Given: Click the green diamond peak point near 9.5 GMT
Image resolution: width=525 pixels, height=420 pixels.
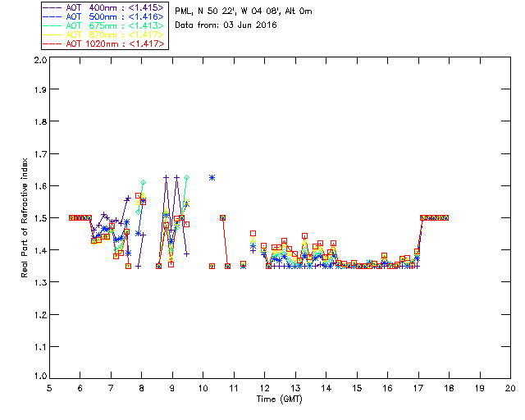Looking at the screenshot, I should click(x=186, y=177).
